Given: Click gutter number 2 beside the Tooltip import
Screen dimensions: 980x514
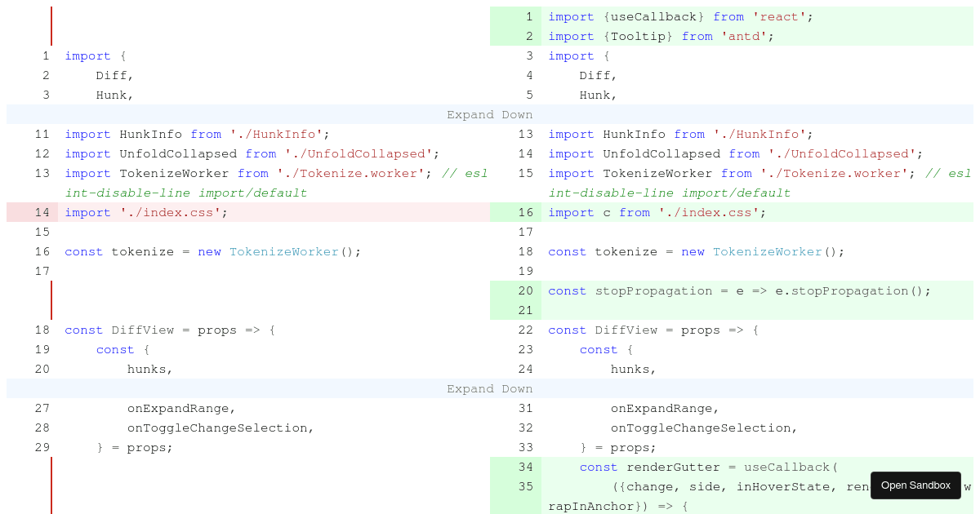Looking at the screenshot, I should tap(528, 36).
